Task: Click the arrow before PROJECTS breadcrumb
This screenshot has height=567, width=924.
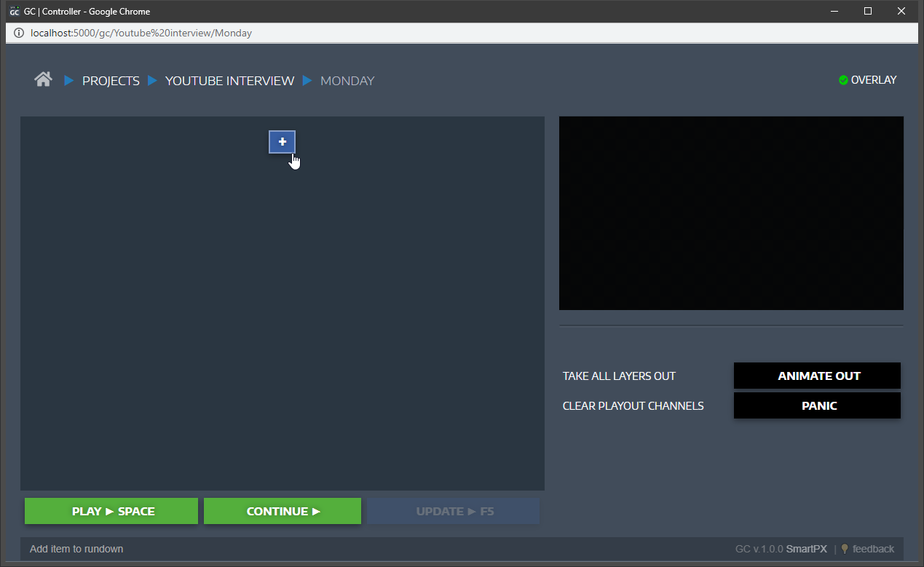Action: point(69,80)
